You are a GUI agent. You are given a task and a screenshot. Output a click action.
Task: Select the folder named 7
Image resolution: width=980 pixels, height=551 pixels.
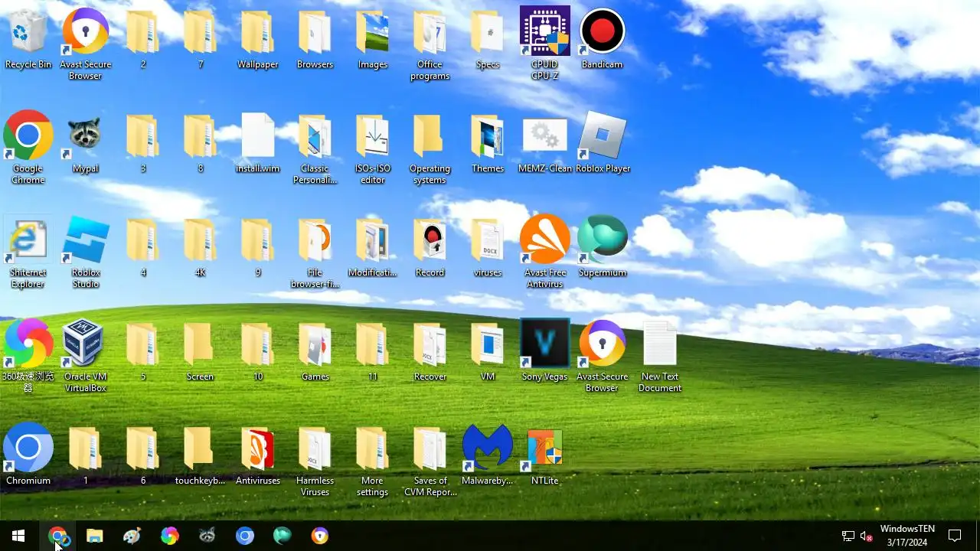(x=201, y=39)
